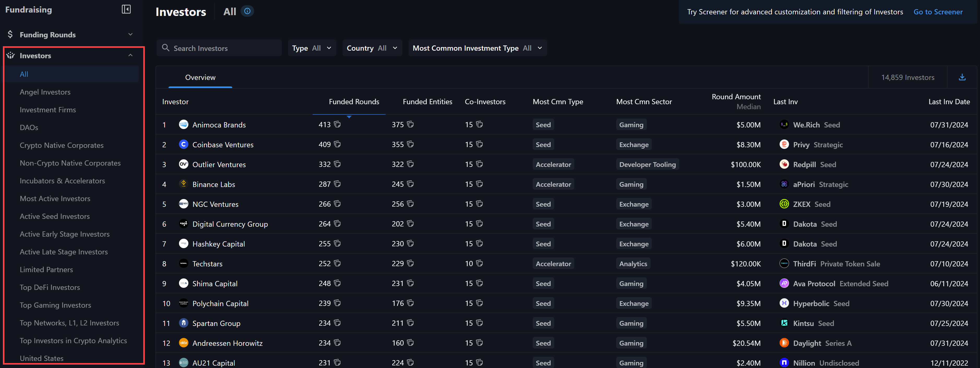Image resolution: width=980 pixels, height=368 pixels.
Task: Click Developer Tooling tag for Outlier Ventures
Action: [x=648, y=164]
